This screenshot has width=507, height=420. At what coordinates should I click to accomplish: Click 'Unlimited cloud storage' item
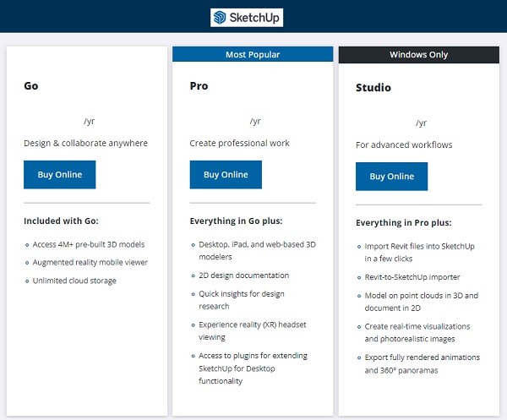coord(74,281)
